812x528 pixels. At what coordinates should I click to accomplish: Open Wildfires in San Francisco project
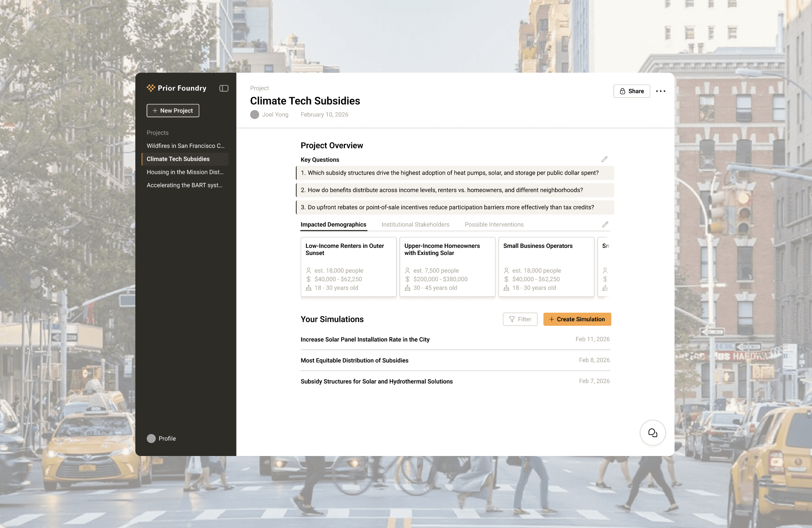click(x=185, y=146)
